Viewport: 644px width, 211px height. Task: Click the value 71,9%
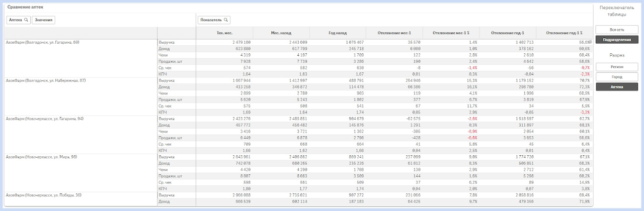coord(585,201)
